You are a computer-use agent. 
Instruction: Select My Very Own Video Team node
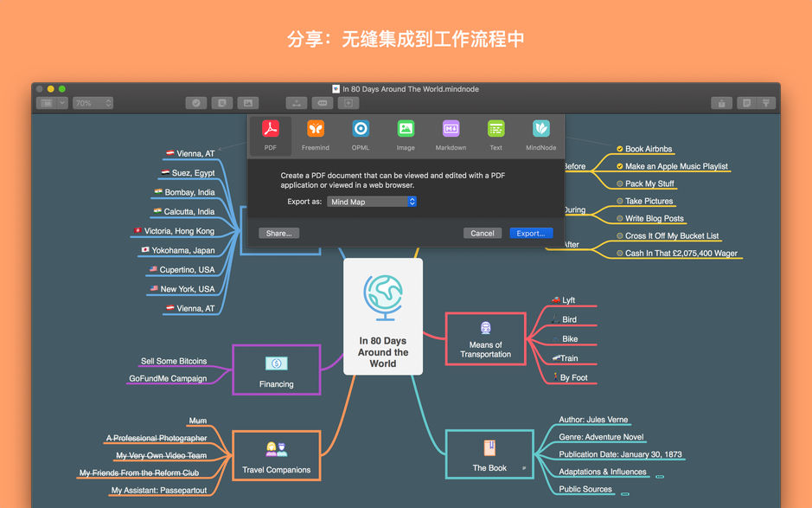click(x=161, y=456)
